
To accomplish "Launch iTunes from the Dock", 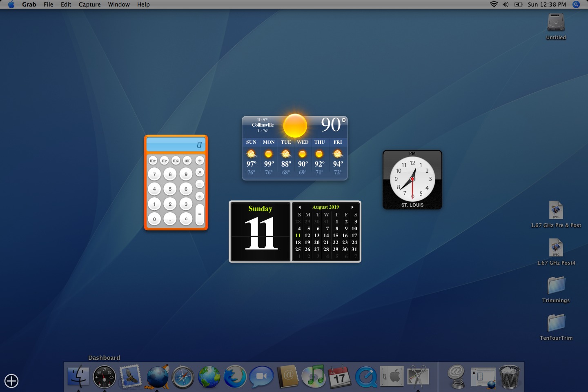I will 314,376.
